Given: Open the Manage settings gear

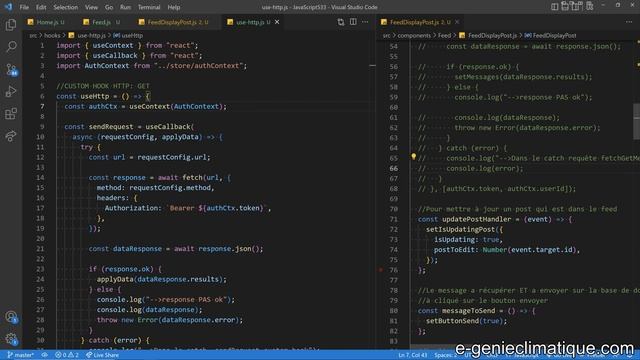Looking at the screenshot, I should point(11,338).
